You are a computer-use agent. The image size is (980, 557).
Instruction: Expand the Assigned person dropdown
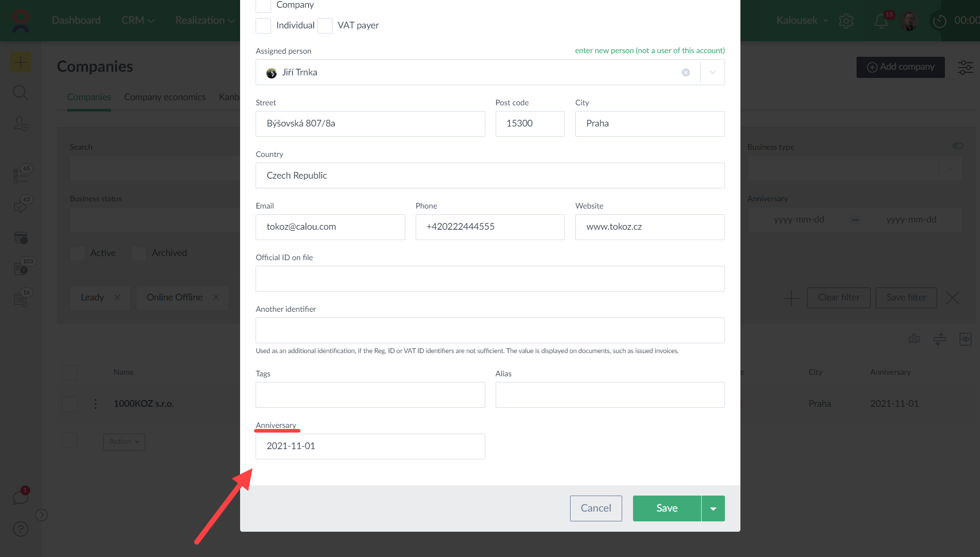coord(713,73)
